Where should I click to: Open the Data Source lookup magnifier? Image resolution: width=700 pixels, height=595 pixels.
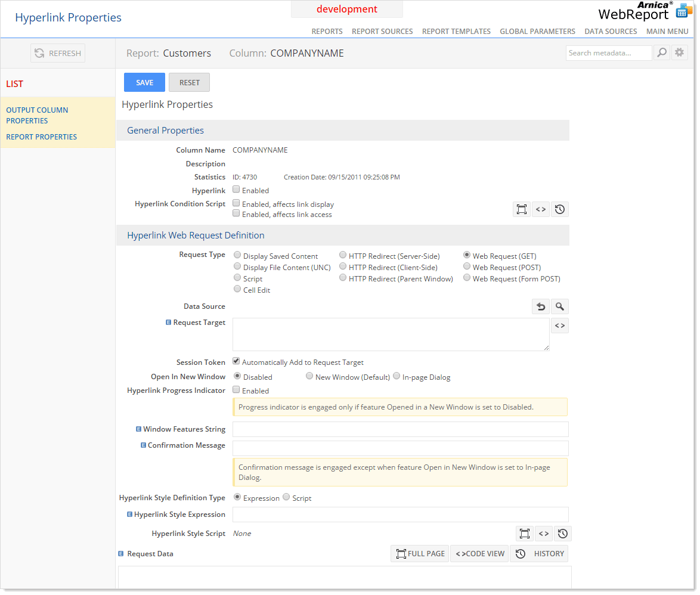tap(560, 306)
